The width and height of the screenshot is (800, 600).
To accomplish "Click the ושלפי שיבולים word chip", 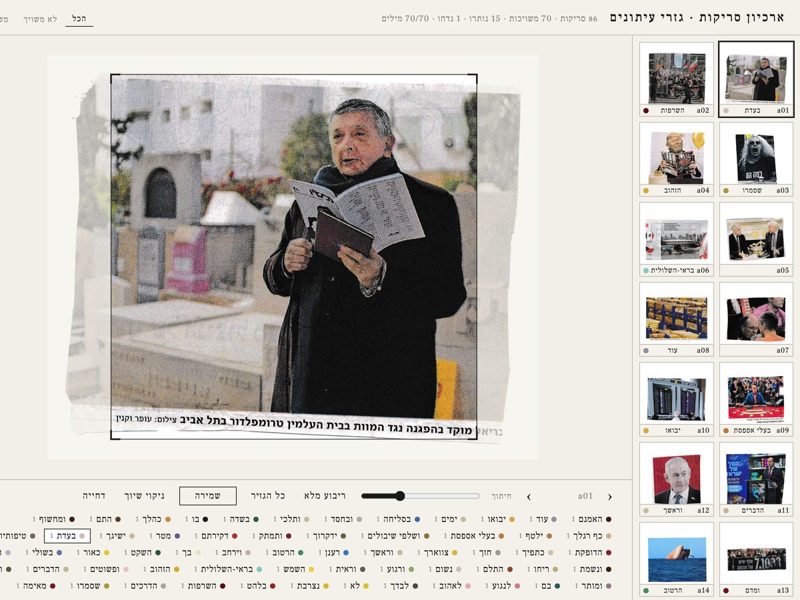I will [x=396, y=536].
